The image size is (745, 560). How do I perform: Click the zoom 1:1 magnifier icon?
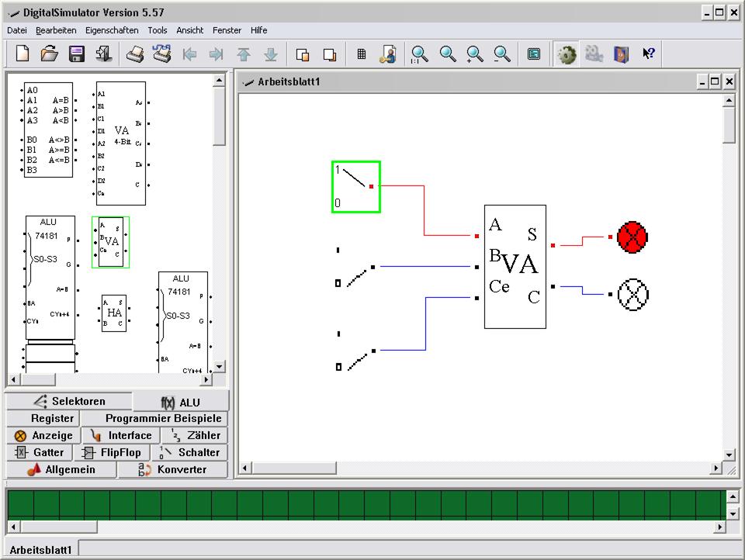pos(420,54)
